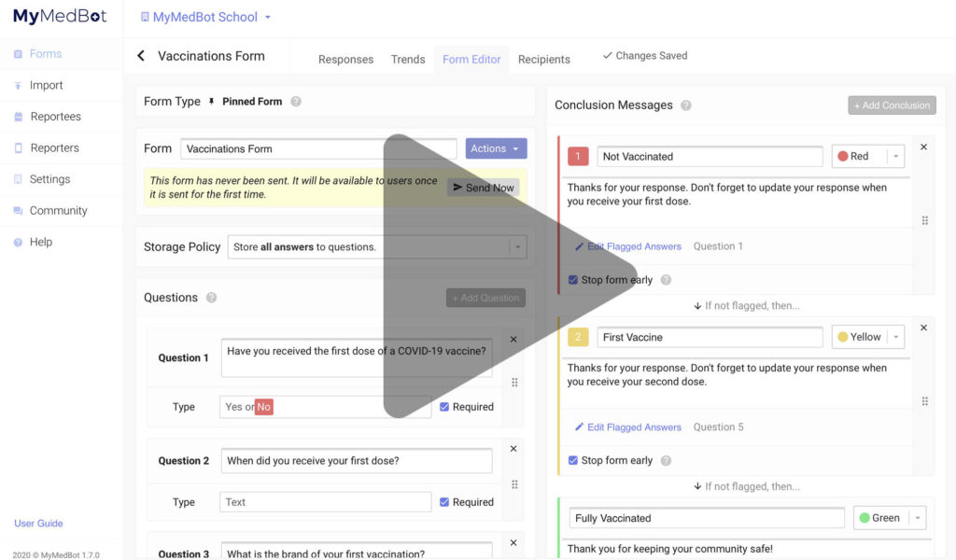The width and height of the screenshot is (956, 560).
Task: Edit the form name field Vaccinations Form
Action: pos(318,148)
